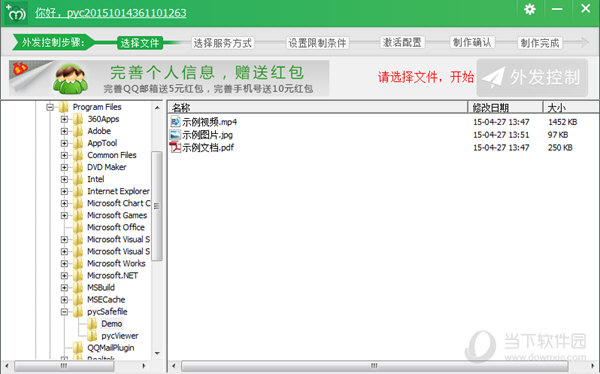Select the Microsoft.NET folder label
The image size is (600, 374).
pyautogui.click(x=112, y=276)
